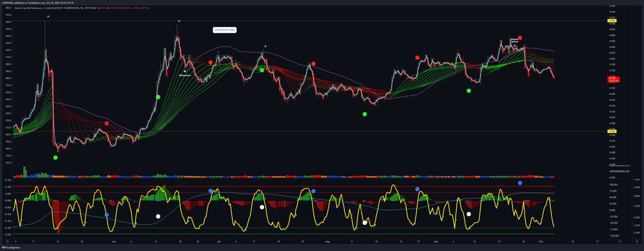Click the 'published on TradingView.com' header text
Screen dimensions: 644x251
(30, 3)
